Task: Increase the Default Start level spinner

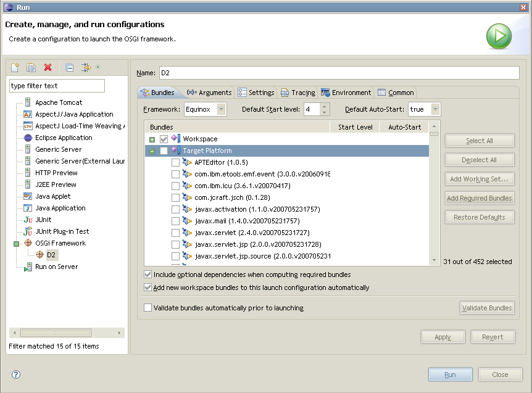Action: (325, 106)
